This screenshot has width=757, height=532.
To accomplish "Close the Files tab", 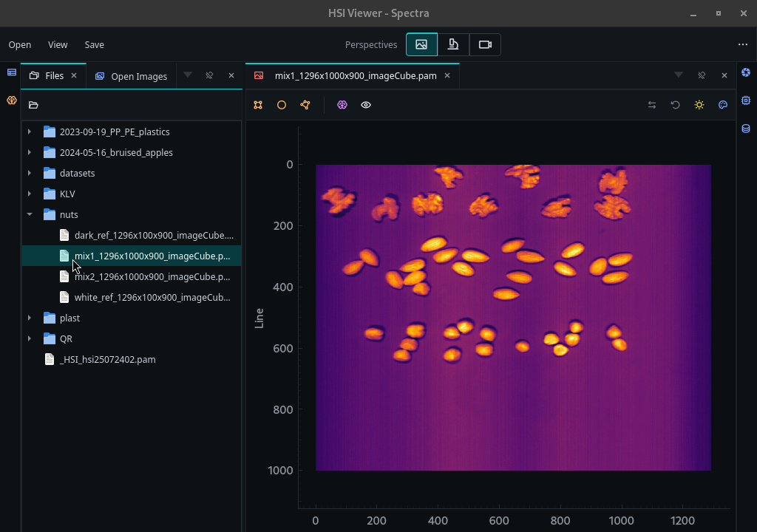I will (74, 75).
